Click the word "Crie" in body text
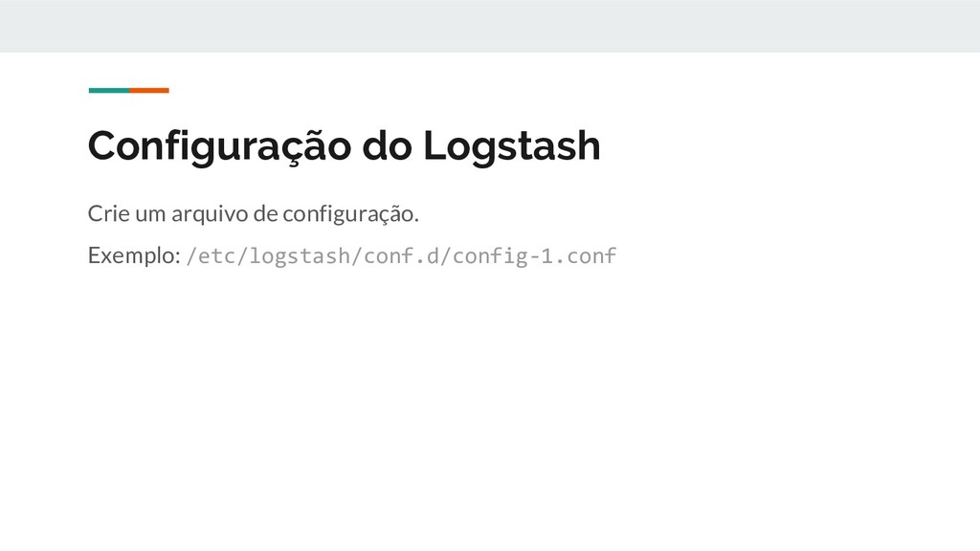The height and width of the screenshot is (551, 980). (x=109, y=213)
